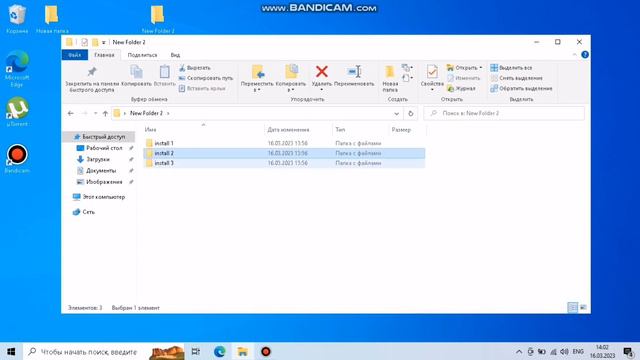Click Обратить выделение (Invert selection)
Screen dimensions: 640x360
coord(521,88)
